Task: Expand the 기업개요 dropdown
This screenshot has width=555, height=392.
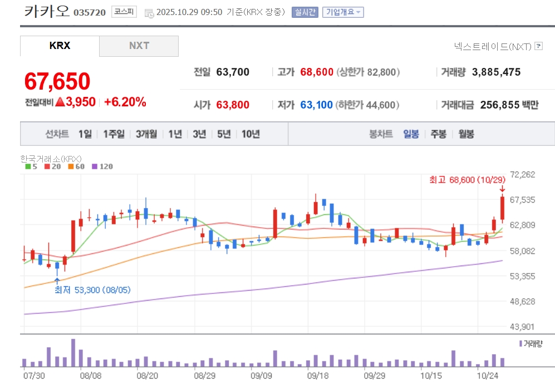Action: [x=343, y=12]
